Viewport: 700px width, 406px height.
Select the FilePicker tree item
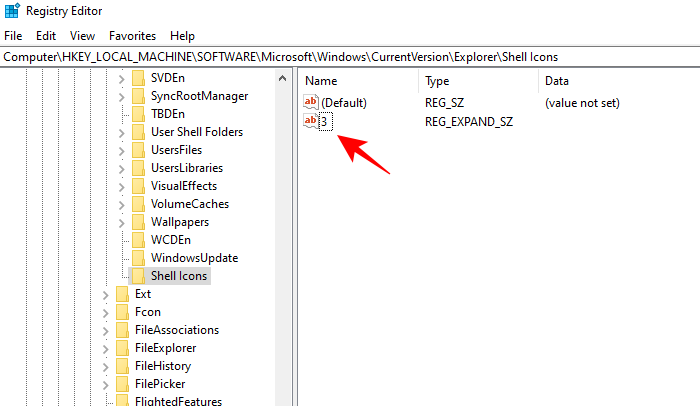pyautogui.click(x=160, y=384)
